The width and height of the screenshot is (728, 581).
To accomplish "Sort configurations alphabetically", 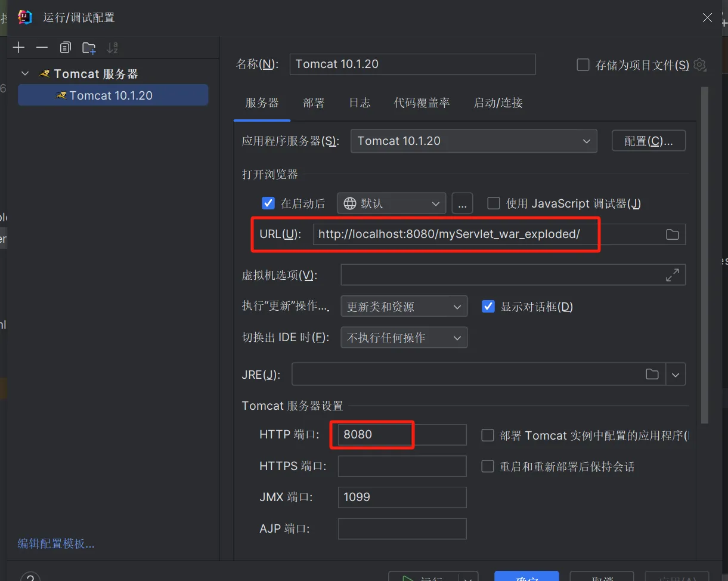I will 112,48.
